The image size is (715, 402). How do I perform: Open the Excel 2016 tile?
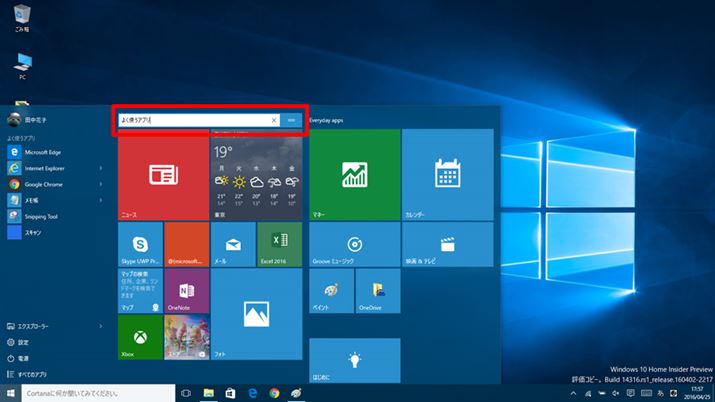[x=279, y=244]
